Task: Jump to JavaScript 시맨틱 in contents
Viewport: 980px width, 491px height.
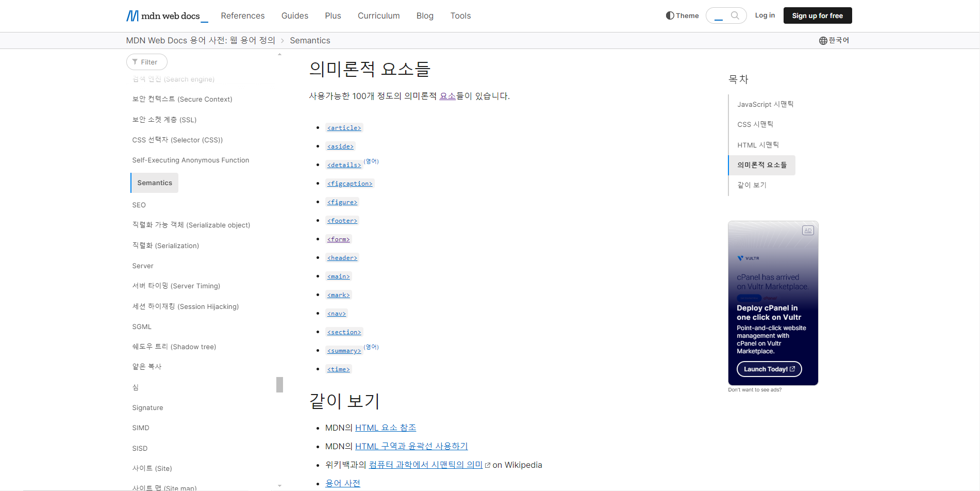Action: pos(766,104)
